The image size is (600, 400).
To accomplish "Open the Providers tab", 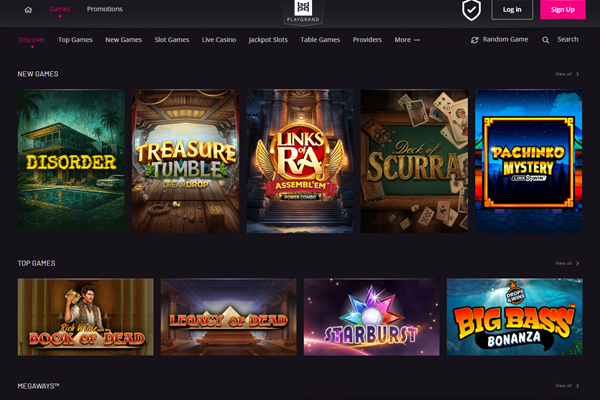I will (x=367, y=39).
